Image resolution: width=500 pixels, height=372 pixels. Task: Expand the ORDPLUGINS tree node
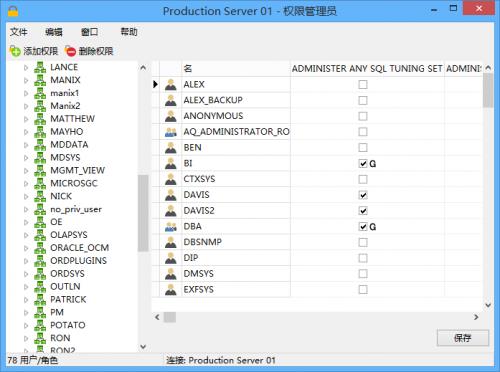[26, 261]
